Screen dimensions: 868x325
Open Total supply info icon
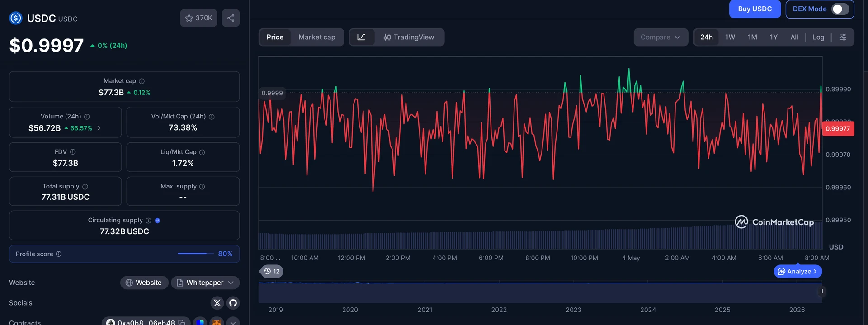coord(85,187)
